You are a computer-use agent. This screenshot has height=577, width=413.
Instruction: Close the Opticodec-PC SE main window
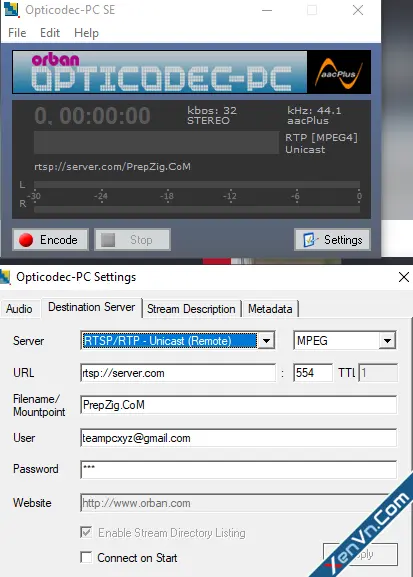tap(358, 10)
